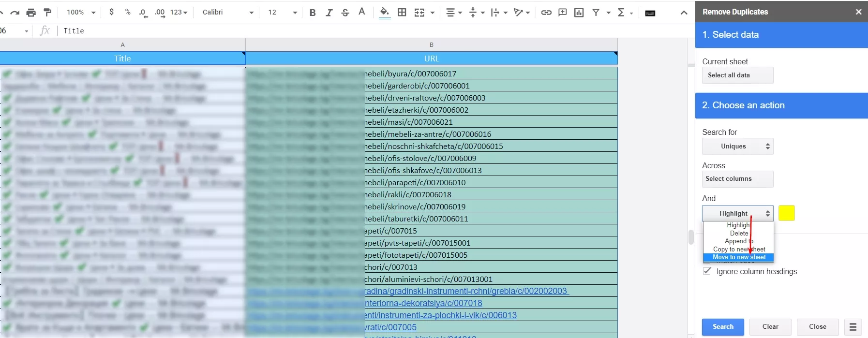Open the input tools keyboard icon

pos(650,13)
